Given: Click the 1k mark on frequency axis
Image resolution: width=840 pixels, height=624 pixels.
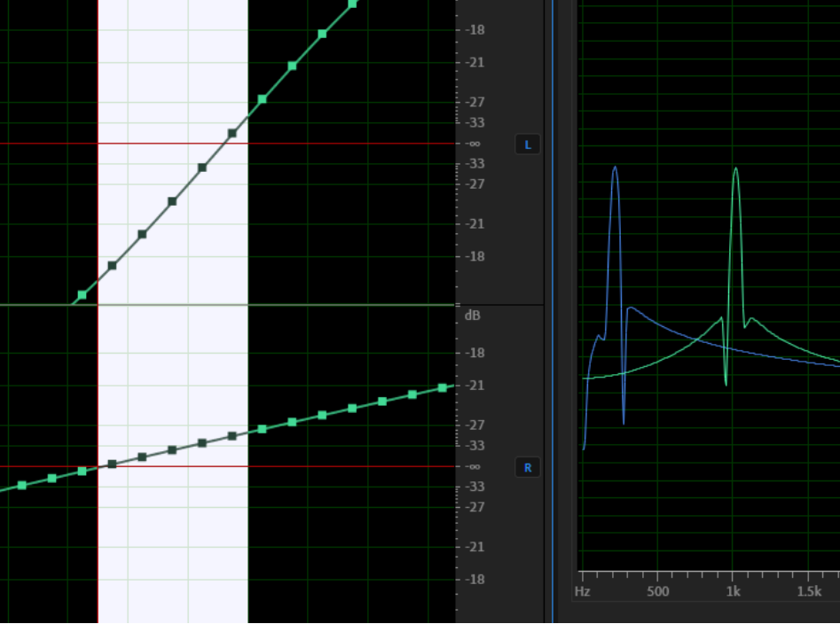Looking at the screenshot, I should point(733,591).
